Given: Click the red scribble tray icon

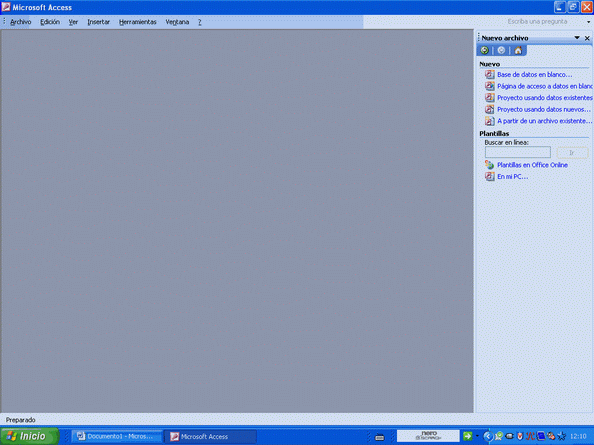Looking at the screenshot, I should click(x=530, y=436).
